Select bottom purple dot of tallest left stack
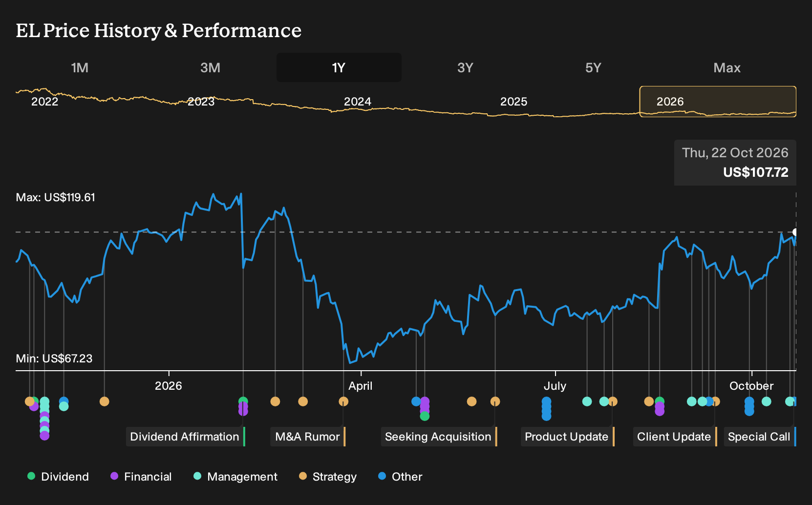 pos(44,436)
